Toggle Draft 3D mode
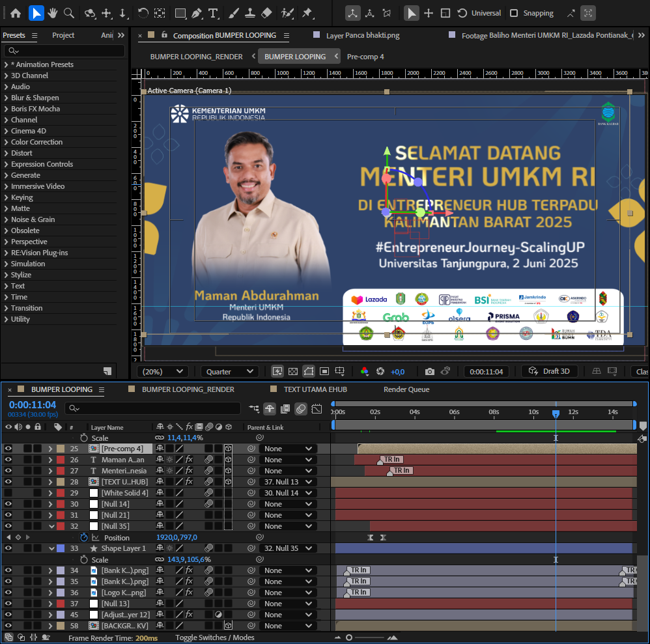This screenshot has height=644, width=650. pos(549,371)
